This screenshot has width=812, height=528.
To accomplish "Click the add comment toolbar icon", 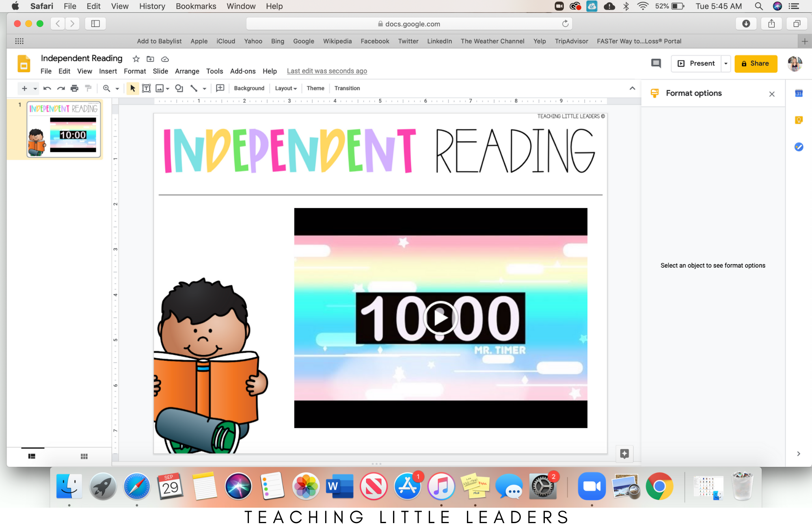I will 220,88.
